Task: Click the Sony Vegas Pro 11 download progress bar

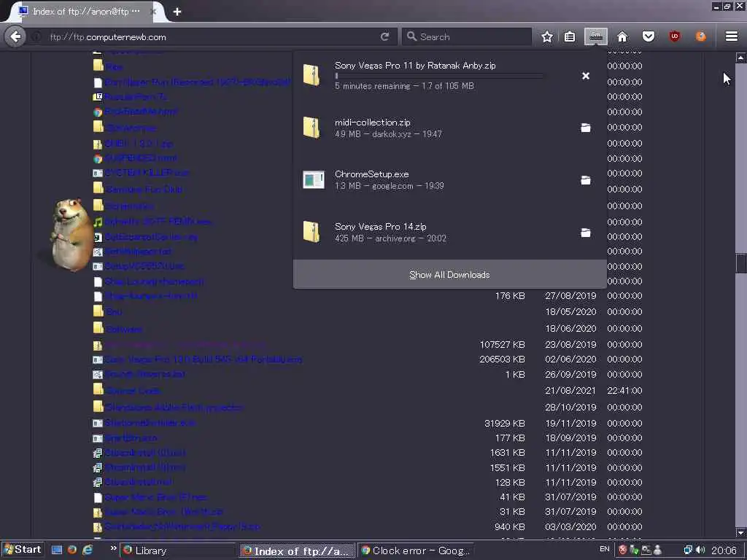Action: [x=438, y=76]
